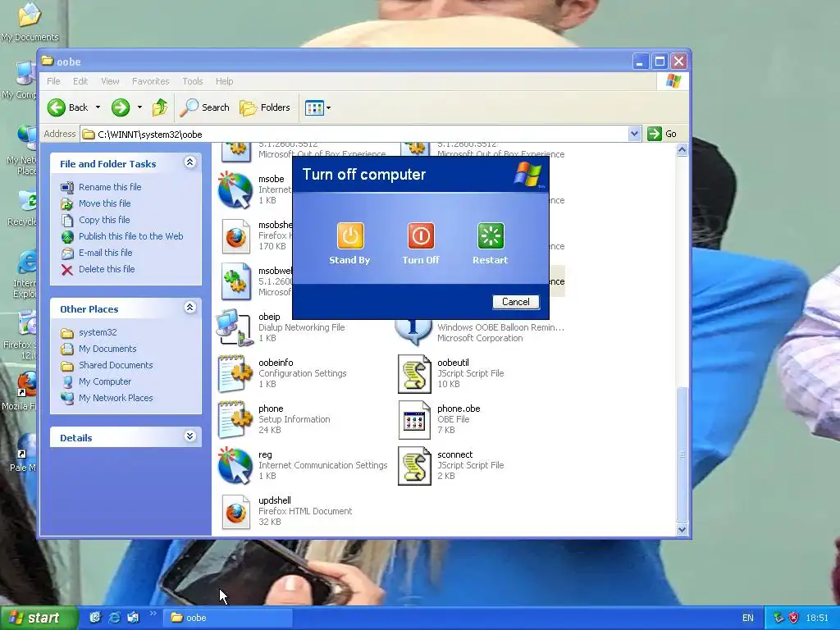The image size is (840, 630).
Task: Select the obeip dialup networking icon
Action: (235, 327)
